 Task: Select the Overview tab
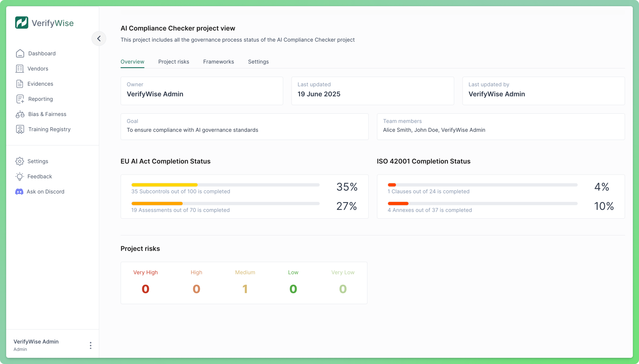click(x=132, y=62)
